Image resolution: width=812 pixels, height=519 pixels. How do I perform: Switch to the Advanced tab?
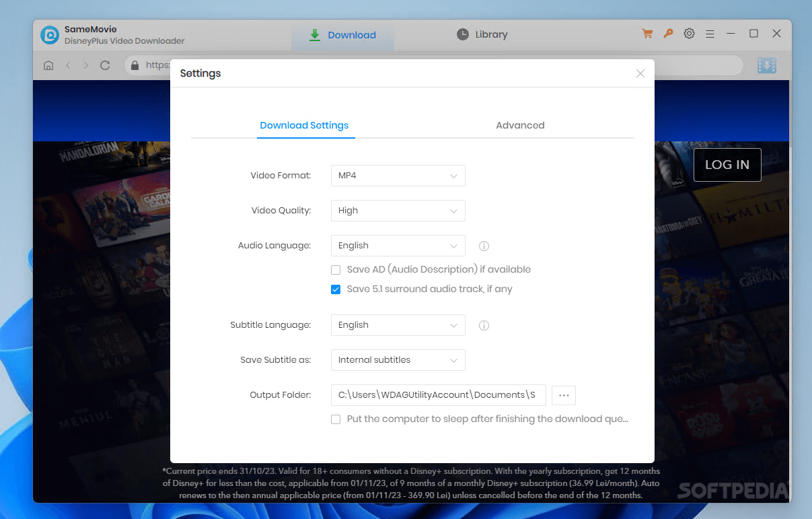(x=520, y=125)
